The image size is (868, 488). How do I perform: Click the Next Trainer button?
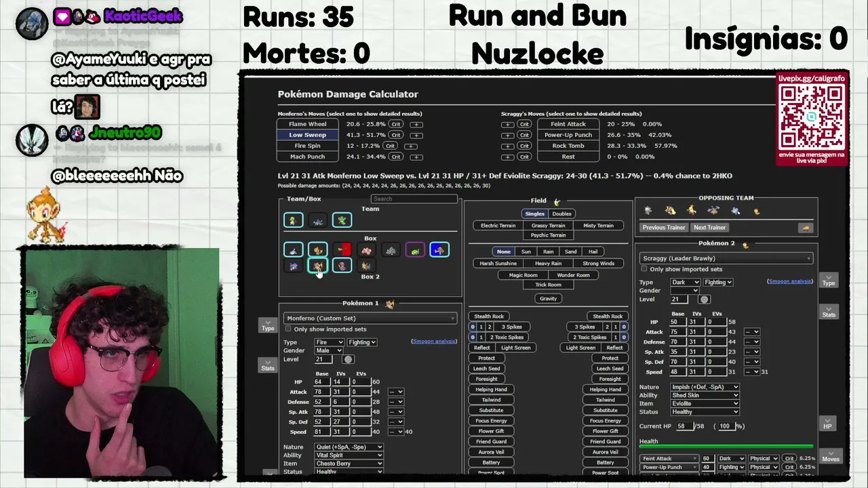[709, 228]
